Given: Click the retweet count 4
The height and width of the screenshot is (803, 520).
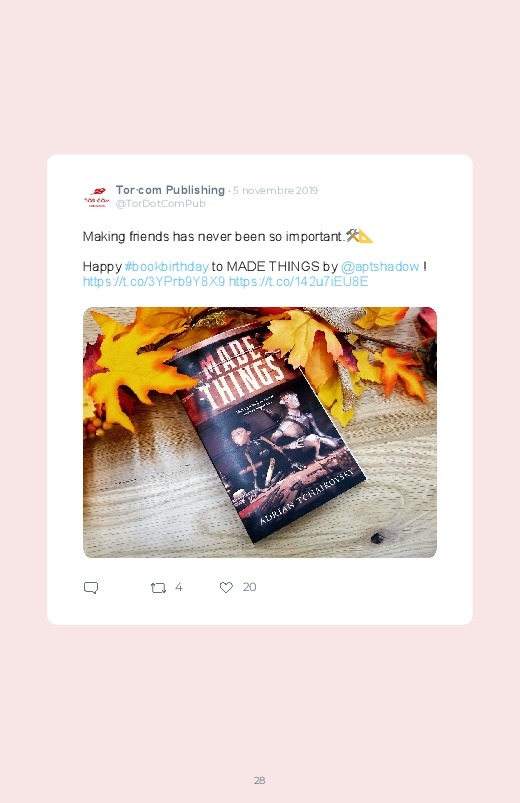Looking at the screenshot, I should click(178, 587).
